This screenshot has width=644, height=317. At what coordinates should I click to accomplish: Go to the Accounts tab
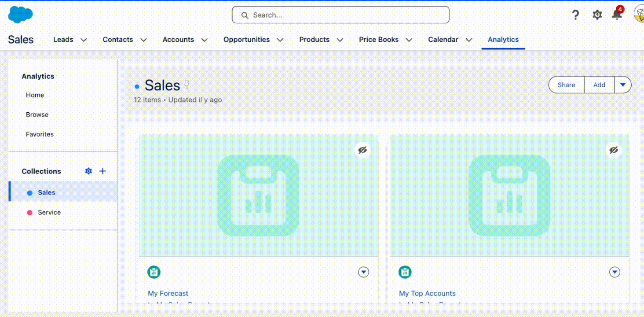pyautogui.click(x=178, y=40)
